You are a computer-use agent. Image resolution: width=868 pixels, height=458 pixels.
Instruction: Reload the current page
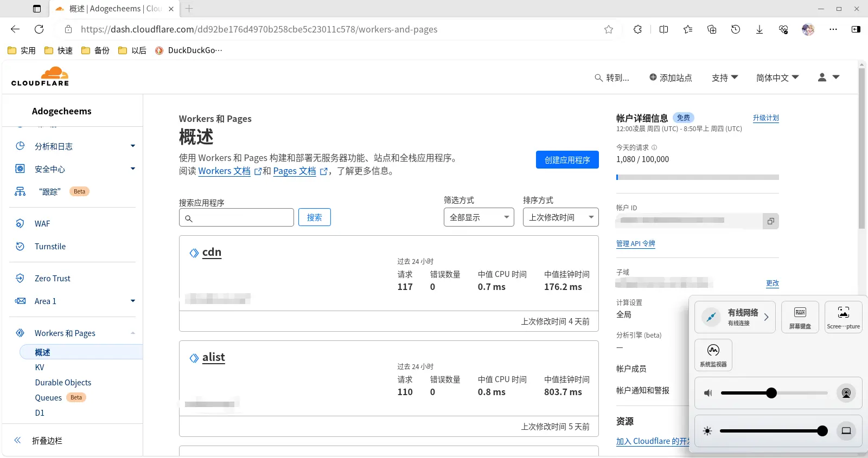[39, 29]
